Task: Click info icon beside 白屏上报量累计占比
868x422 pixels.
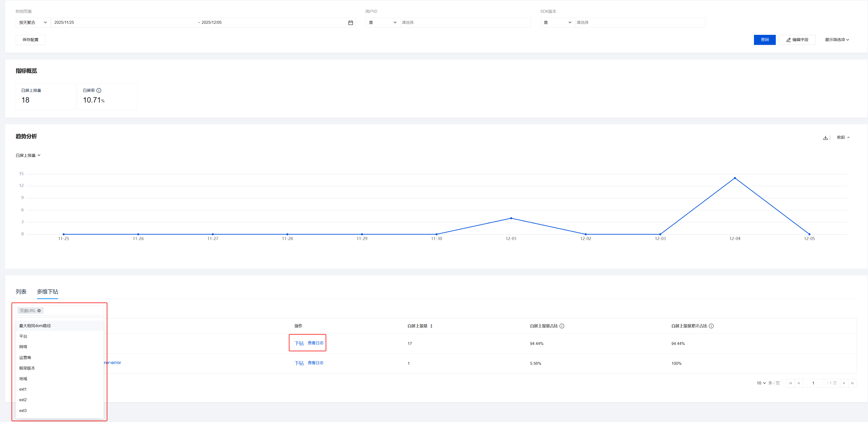Action: pyautogui.click(x=711, y=326)
